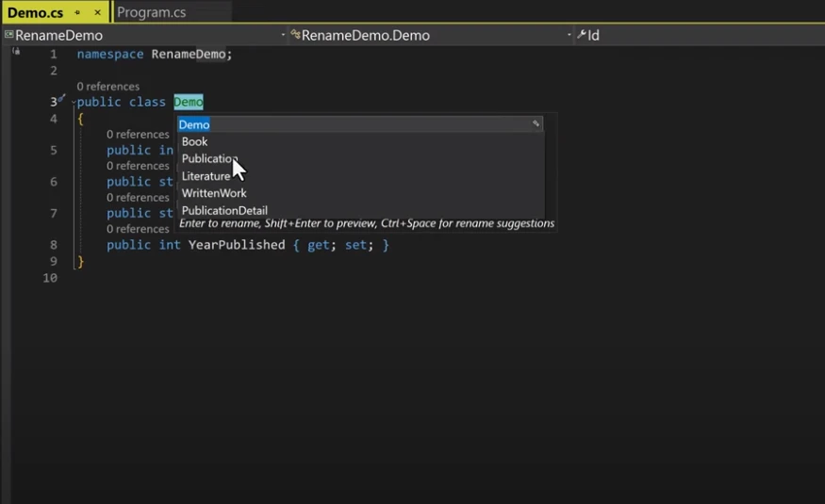The height and width of the screenshot is (504, 825).
Task: Click the get accessor on line 8
Action: click(319, 245)
